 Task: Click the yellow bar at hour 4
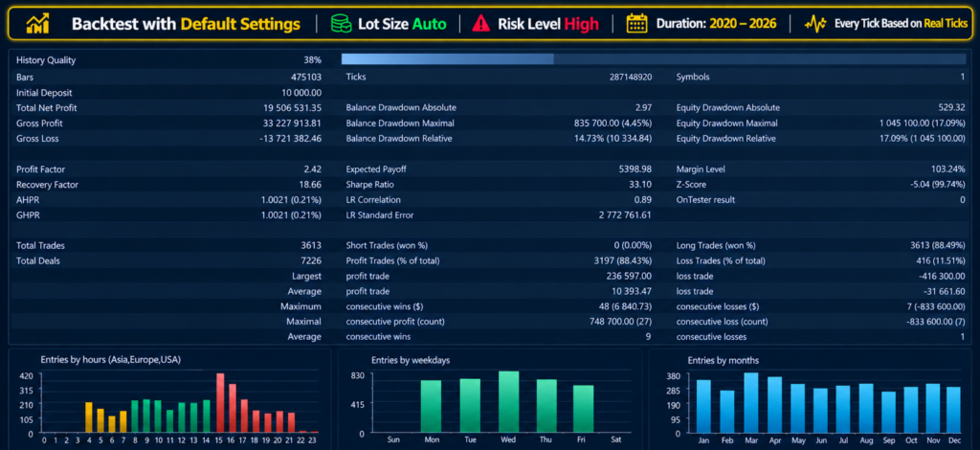(x=89, y=417)
